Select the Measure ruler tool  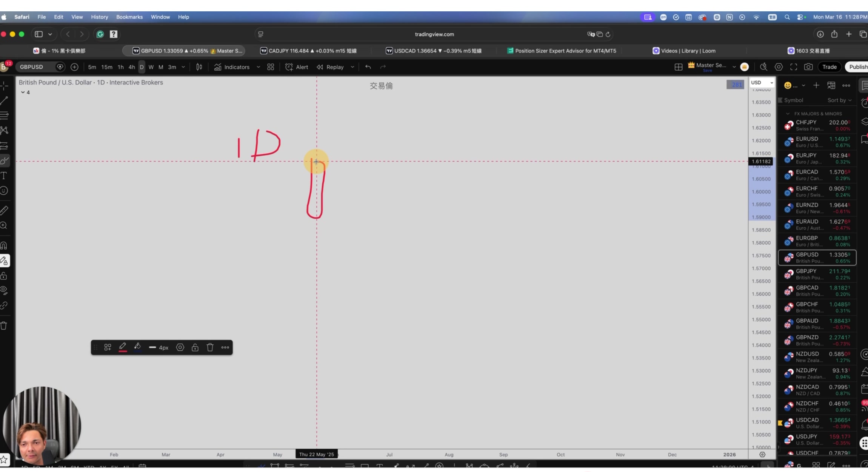[x=4, y=210]
